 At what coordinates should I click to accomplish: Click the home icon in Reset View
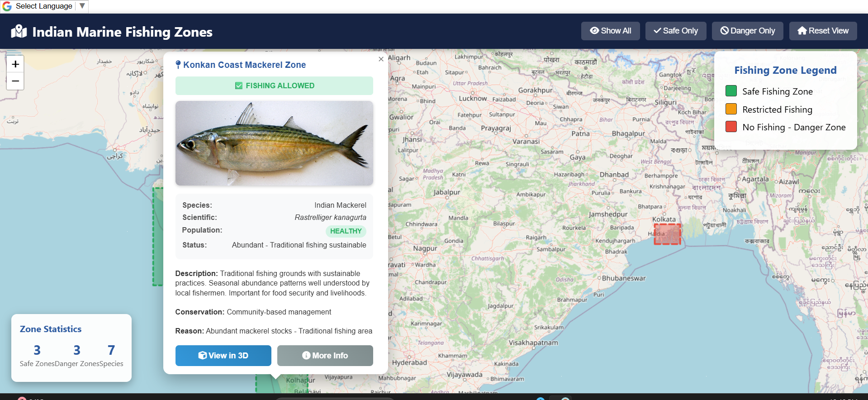[x=802, y=31]
